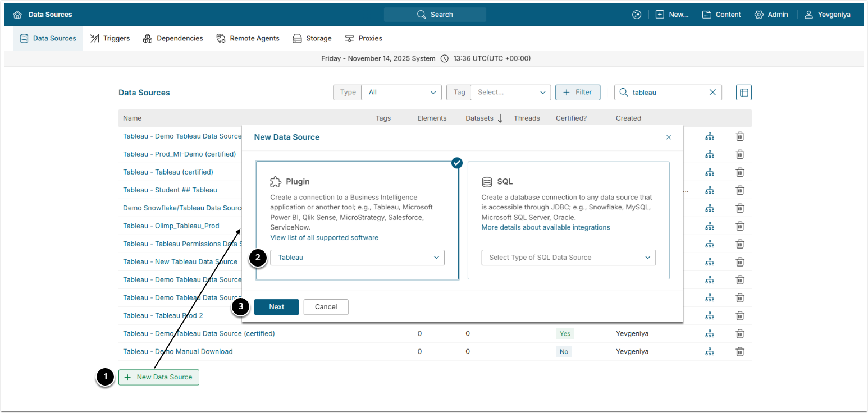The height and width of the screenshot is (413, 868).
Task: Delete the first Tableau data source row
Action: pyautogui.click(x=740, y=136)
